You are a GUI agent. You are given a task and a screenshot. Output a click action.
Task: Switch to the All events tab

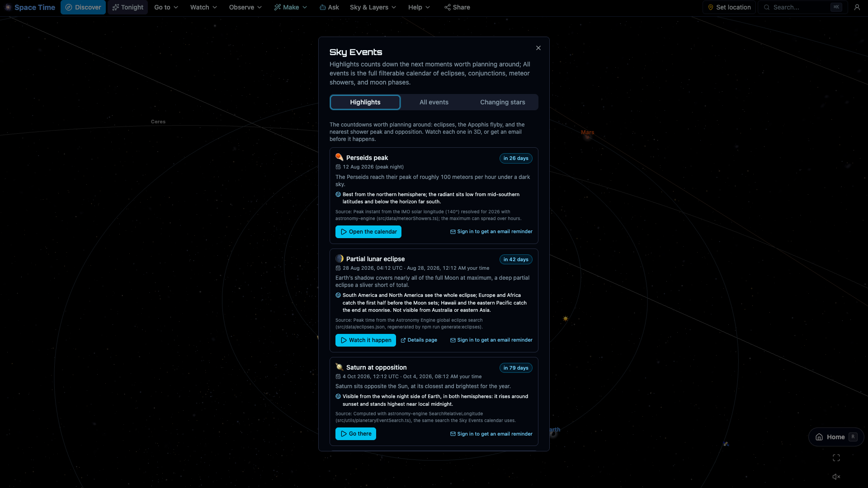click(x=434, y=102)
